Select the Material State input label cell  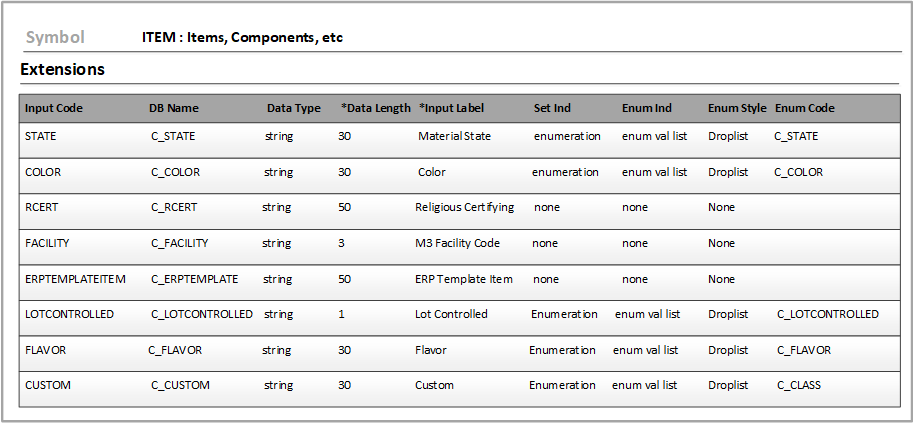tap(454, 136)
